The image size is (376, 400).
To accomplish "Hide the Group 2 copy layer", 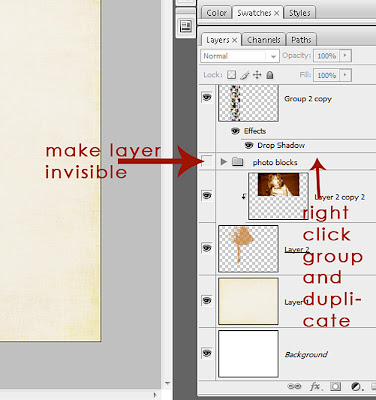I will point(207,97).
